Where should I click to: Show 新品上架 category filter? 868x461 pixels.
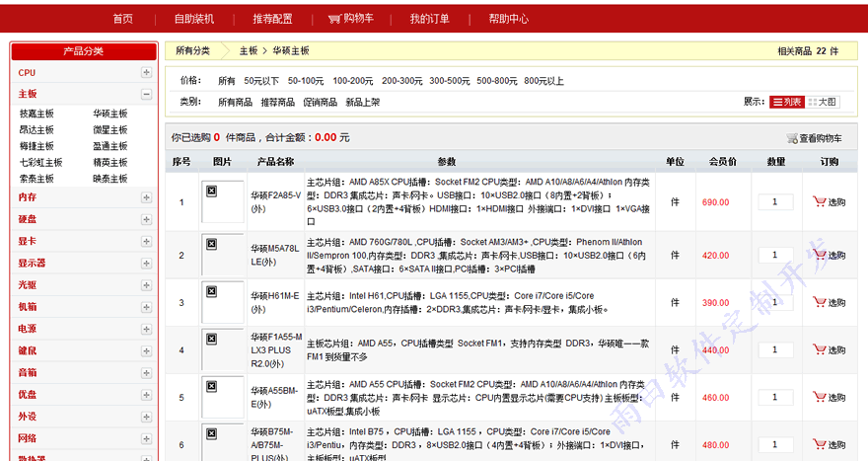(363, 102)
